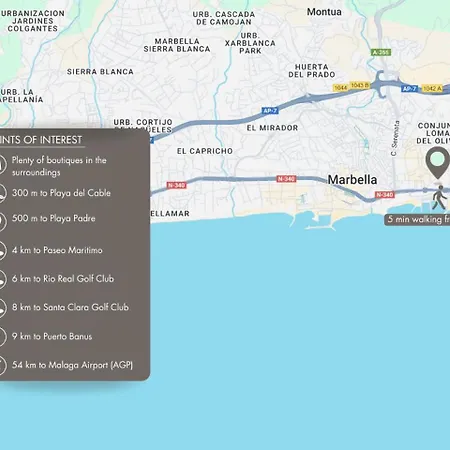Click the Huerta del Prado label
The width and height of the screenshot is (450, 450).
[312, 71]
